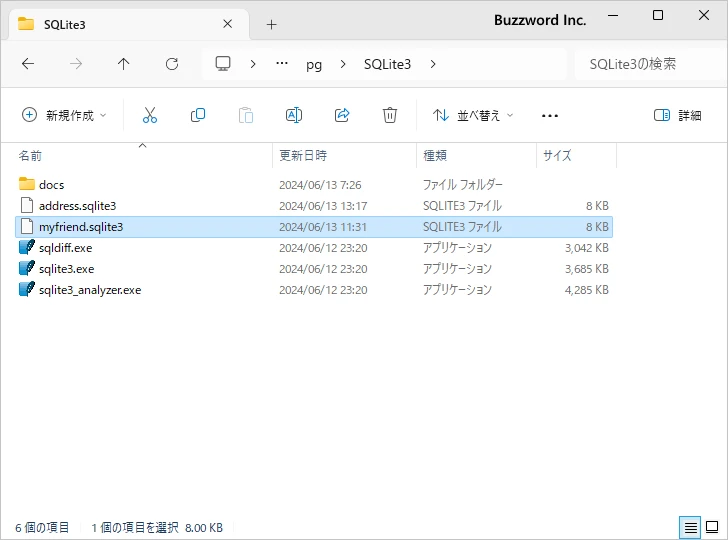Viewport: 728px width, 540px height.
Task: Open the See more toolbar options
Action: [550, 116]
